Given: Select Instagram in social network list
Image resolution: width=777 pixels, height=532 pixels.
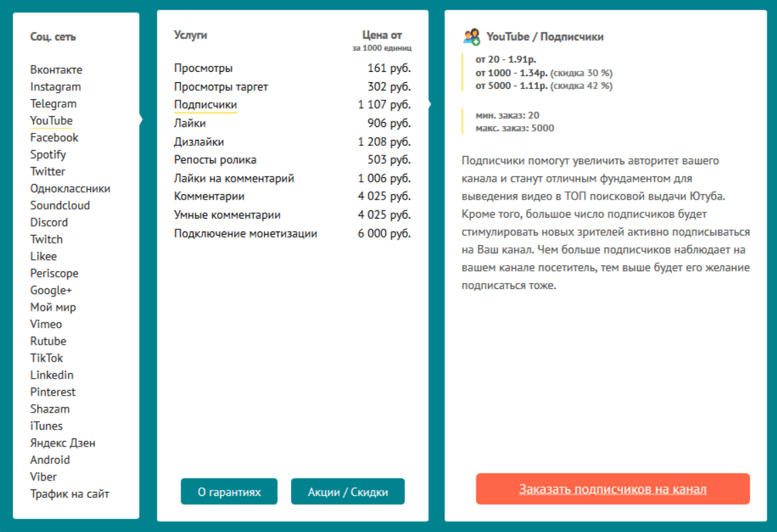Looking at the screenshot, I should pos(55,87).
